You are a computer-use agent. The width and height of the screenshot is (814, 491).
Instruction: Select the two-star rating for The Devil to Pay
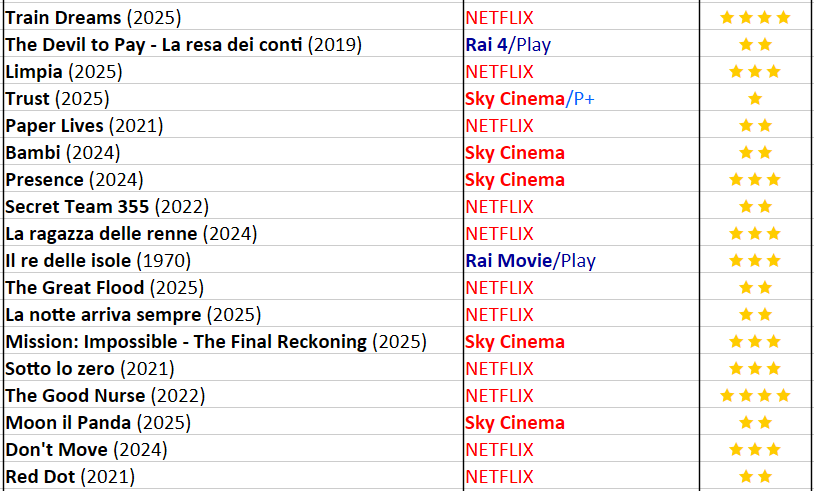point(755,45)
